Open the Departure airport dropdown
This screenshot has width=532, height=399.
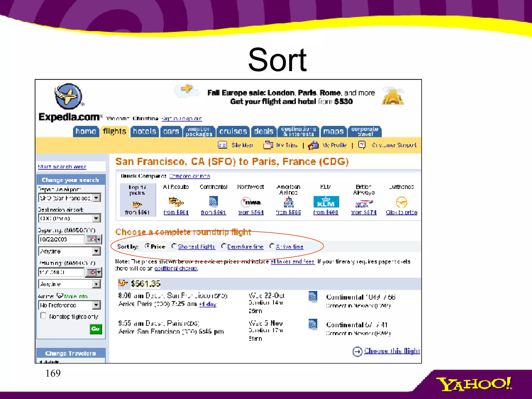pyautogui.click(x=96, y=198)
